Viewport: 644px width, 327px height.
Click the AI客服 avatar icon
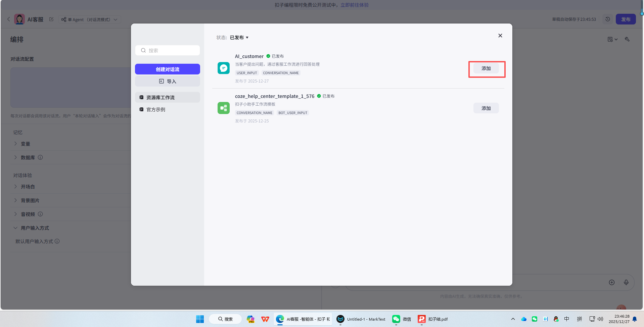pos(19,19)
